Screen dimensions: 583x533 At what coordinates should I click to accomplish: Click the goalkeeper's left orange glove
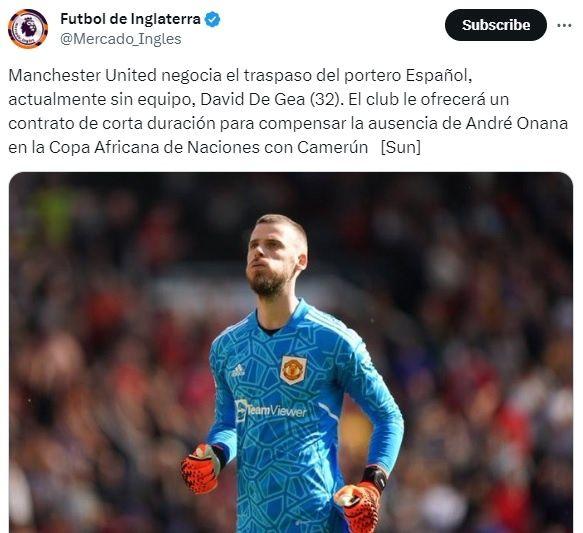pos(200,469)
